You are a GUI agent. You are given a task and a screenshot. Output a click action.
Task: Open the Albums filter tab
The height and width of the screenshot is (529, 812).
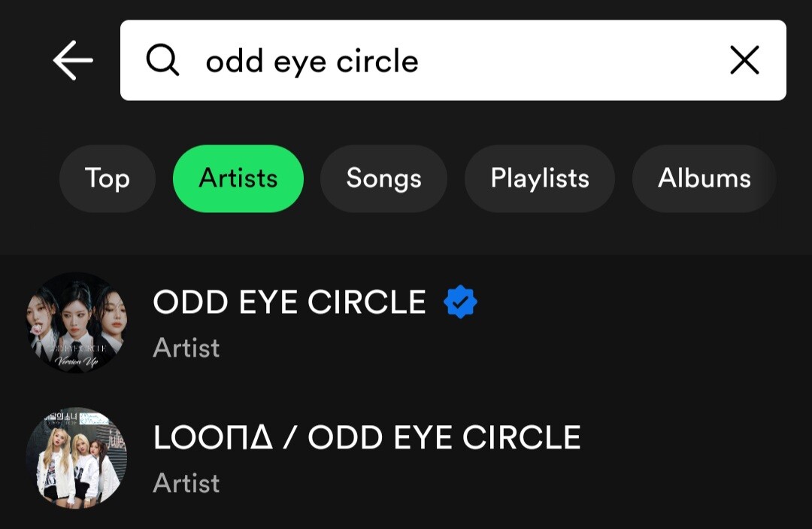[x=704, y=178]
